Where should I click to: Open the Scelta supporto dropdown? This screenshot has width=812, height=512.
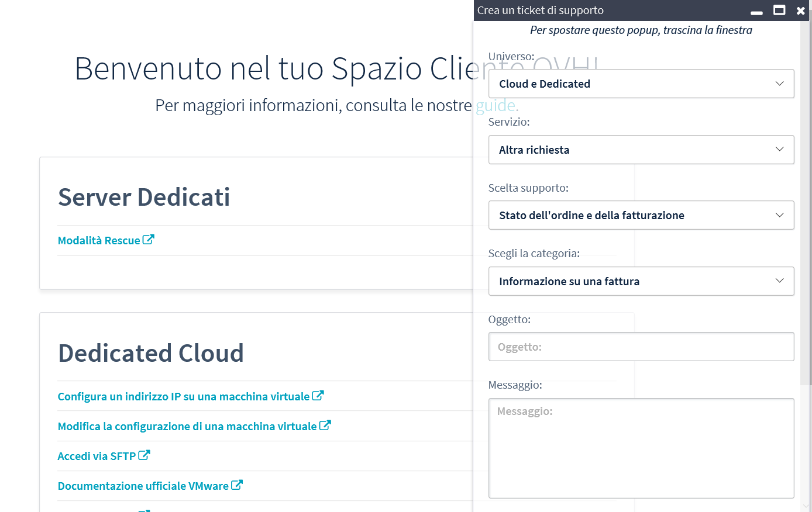click(x=641, y=215)
